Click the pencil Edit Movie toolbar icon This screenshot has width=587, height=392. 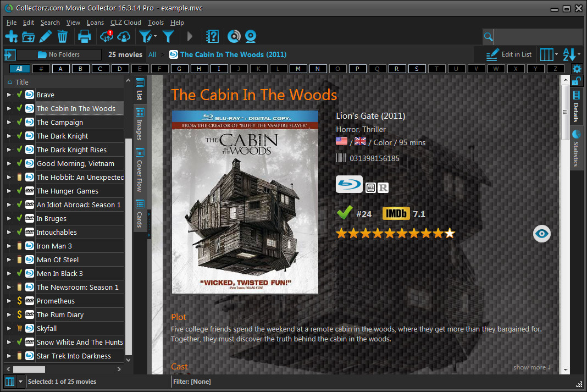[x=45, y=36]
